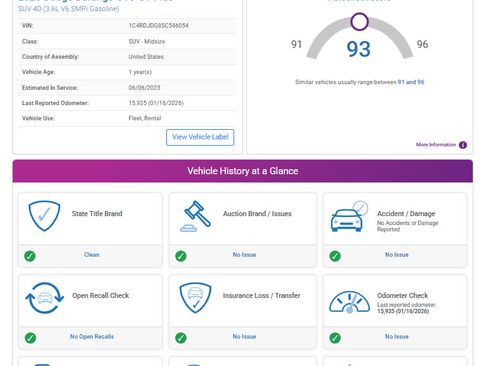Click the Auction Brand gavel icon
Screen dimensions: 488x366
click(x=196, y=216)
